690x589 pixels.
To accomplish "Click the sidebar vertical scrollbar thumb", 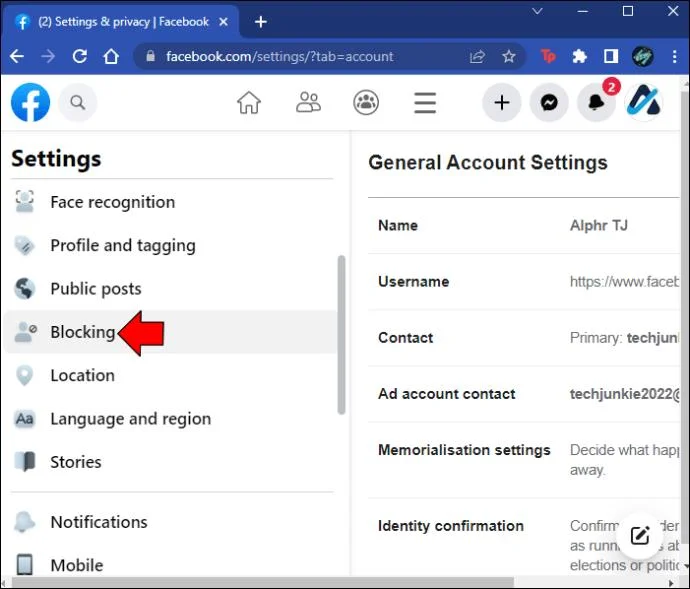I will click(341, 335).
